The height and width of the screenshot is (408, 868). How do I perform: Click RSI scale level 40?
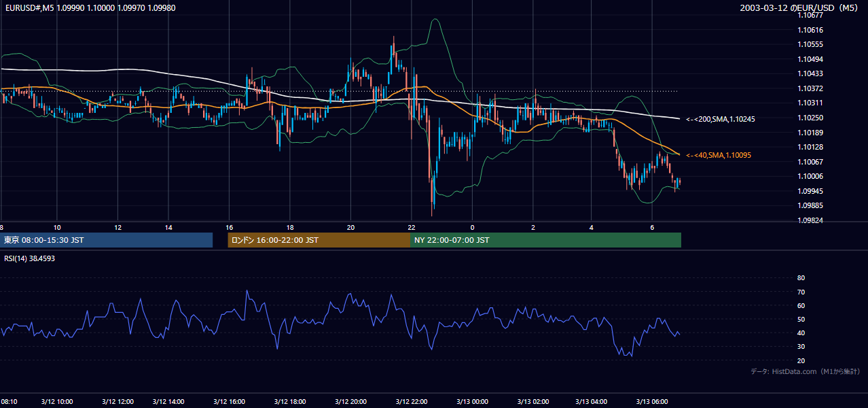801,333
